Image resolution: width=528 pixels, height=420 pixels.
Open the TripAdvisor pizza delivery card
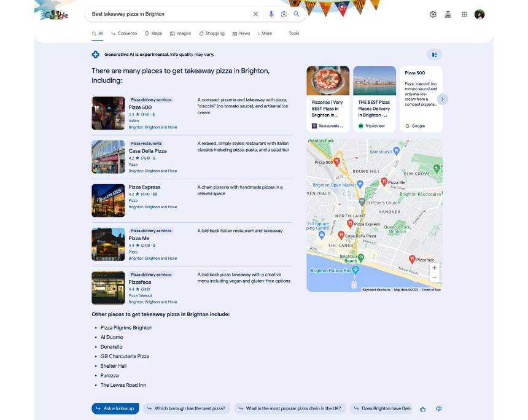[375, 99]
